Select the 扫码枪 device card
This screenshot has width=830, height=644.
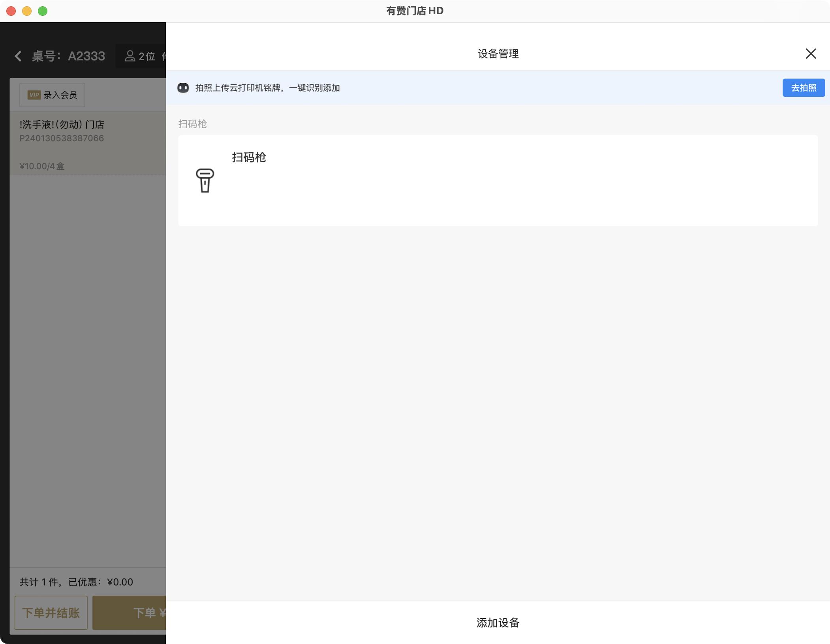coord(498,181)
